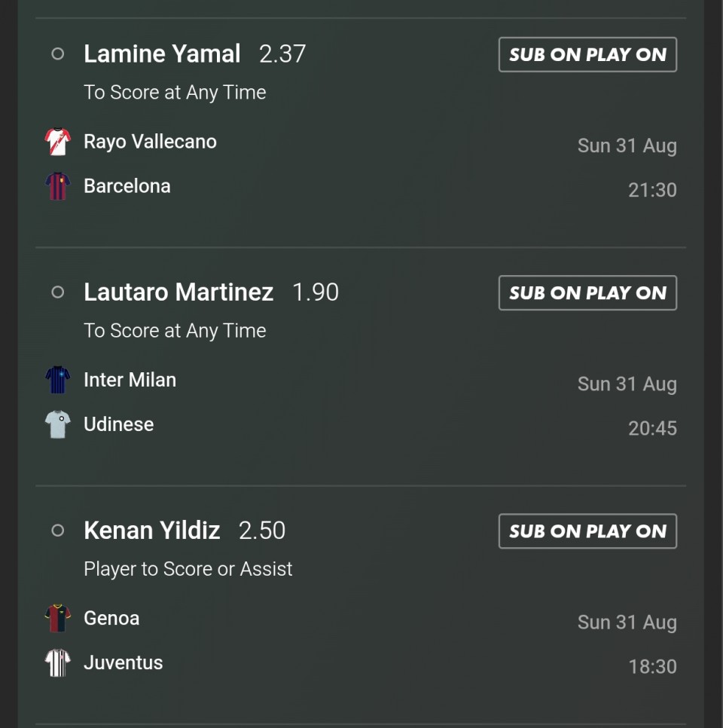
Task: Tap Sub On Play On badge for Yamal
Action: (587, 55)
